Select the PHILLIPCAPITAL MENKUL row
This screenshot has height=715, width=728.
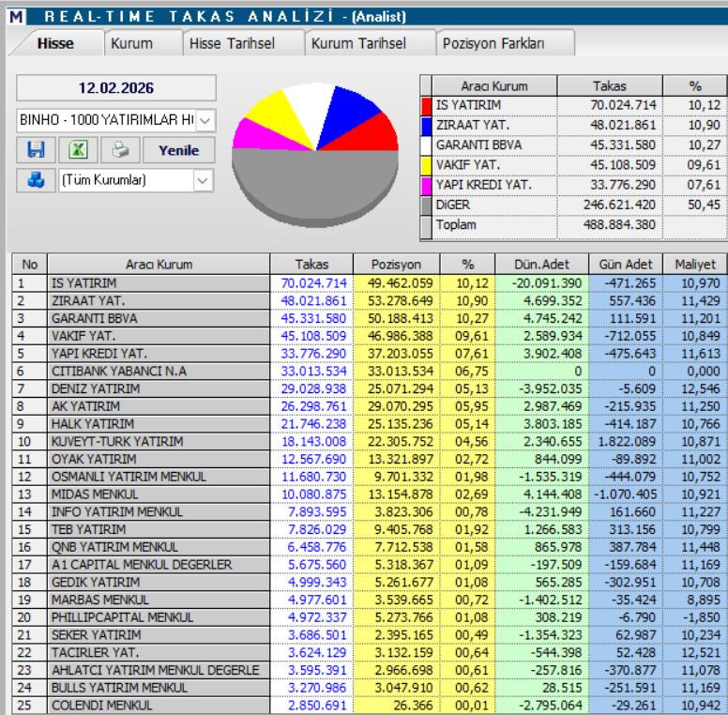pos(370,617)
